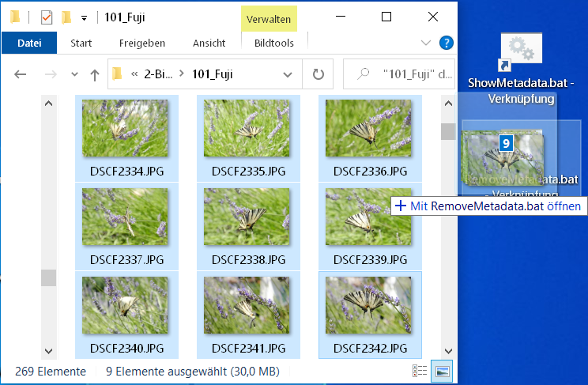Go up one folder level arrow

95,74
